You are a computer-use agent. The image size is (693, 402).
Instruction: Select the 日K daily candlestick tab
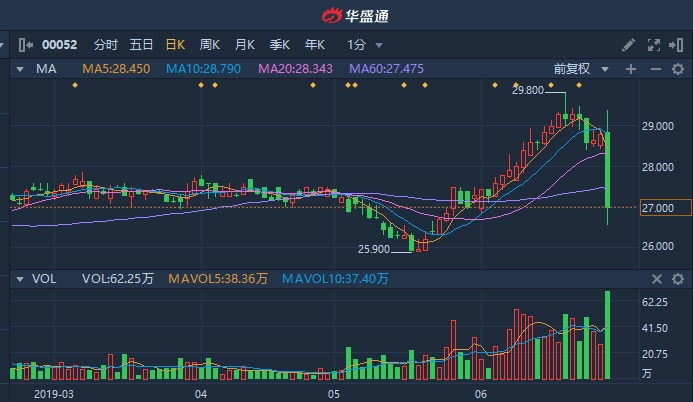pos(175,45)
